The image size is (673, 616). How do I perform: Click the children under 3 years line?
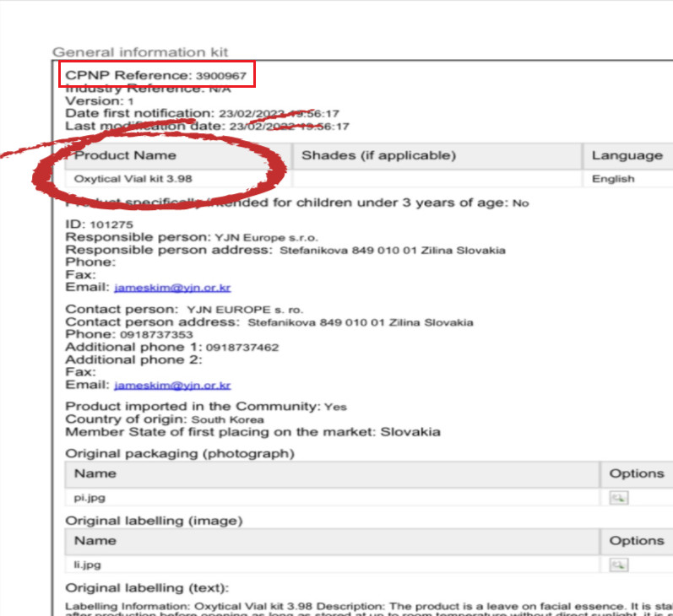[297, 203]
